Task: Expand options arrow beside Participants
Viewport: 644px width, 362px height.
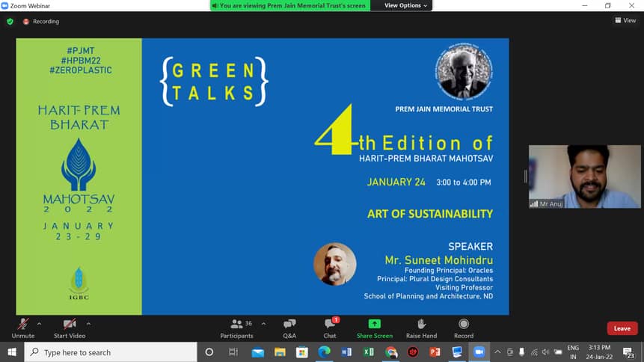Action: [263, 324]
